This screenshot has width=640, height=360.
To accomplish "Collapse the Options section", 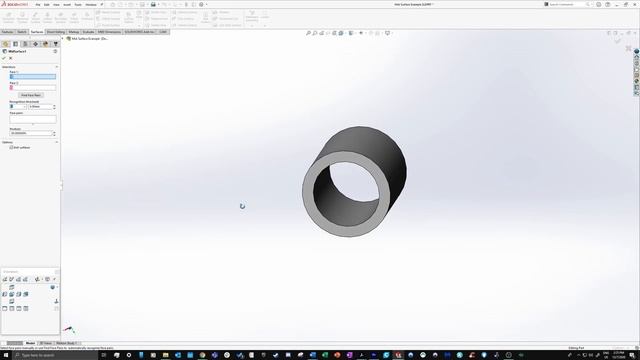I will [x=57, y=142].
